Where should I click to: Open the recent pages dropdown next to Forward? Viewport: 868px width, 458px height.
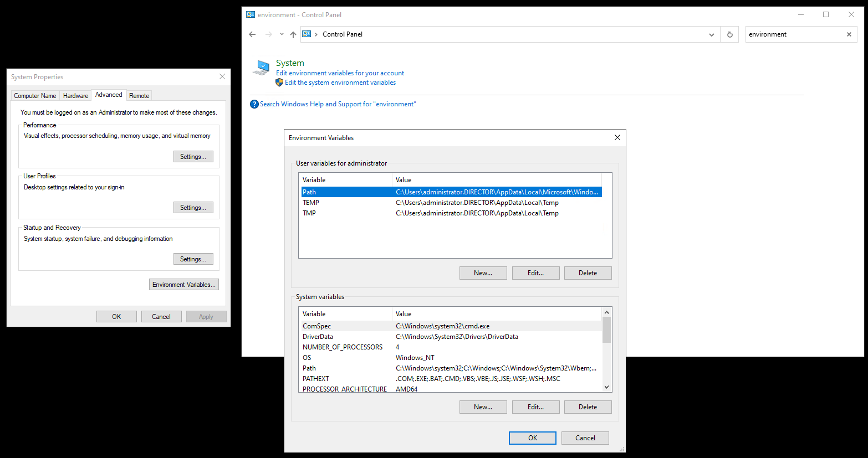(x=282, y=34)
